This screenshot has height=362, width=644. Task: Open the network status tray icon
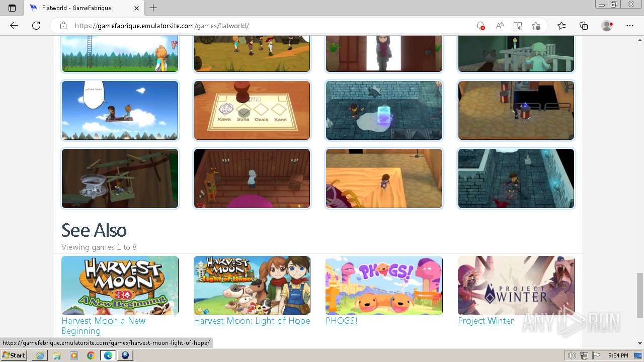(x=584, y=355)
